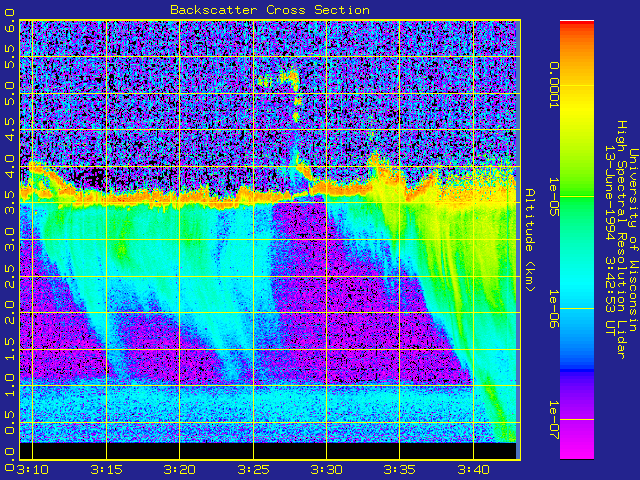This screenshot has height=480, width=640.
Task: Click the "3:25" time axis label
Action: click(253, 470)
